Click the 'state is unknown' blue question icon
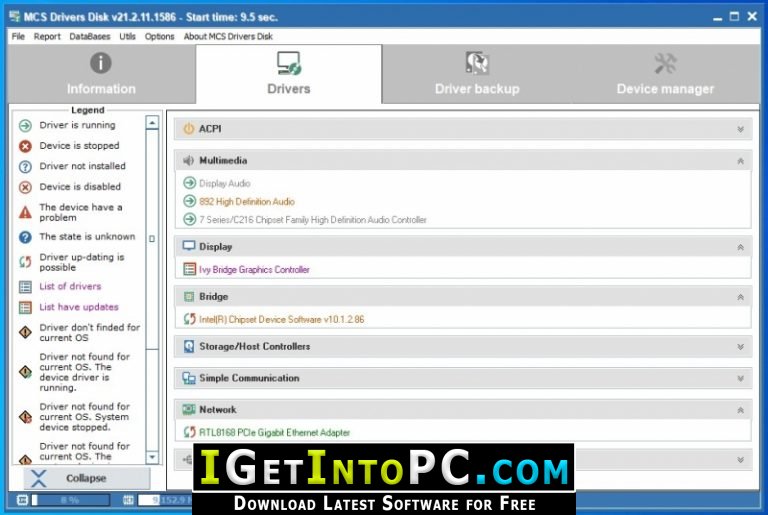Screen dimensions: 768x515 coord(25,237)
